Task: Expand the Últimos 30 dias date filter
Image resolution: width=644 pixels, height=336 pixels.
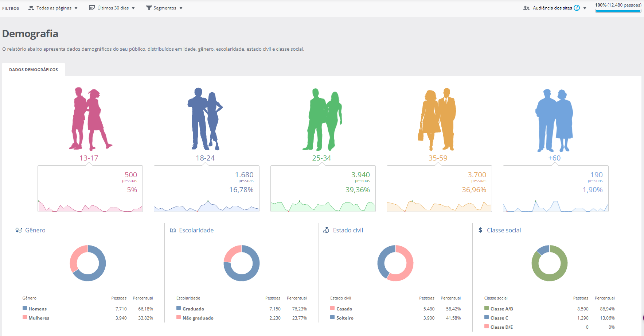Action: [x=112, y=8]
